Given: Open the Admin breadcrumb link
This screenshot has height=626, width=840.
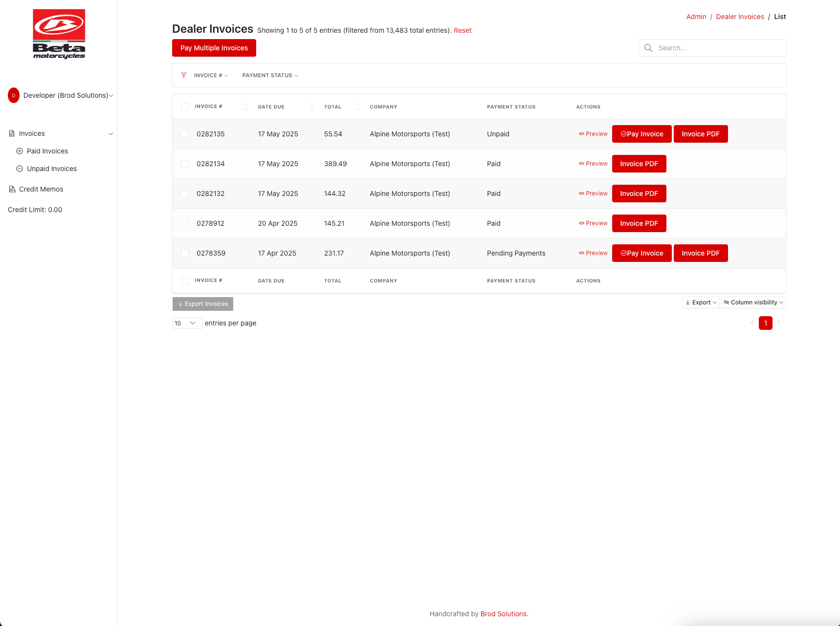Looking at the screenshot, I should click(696, 16).
